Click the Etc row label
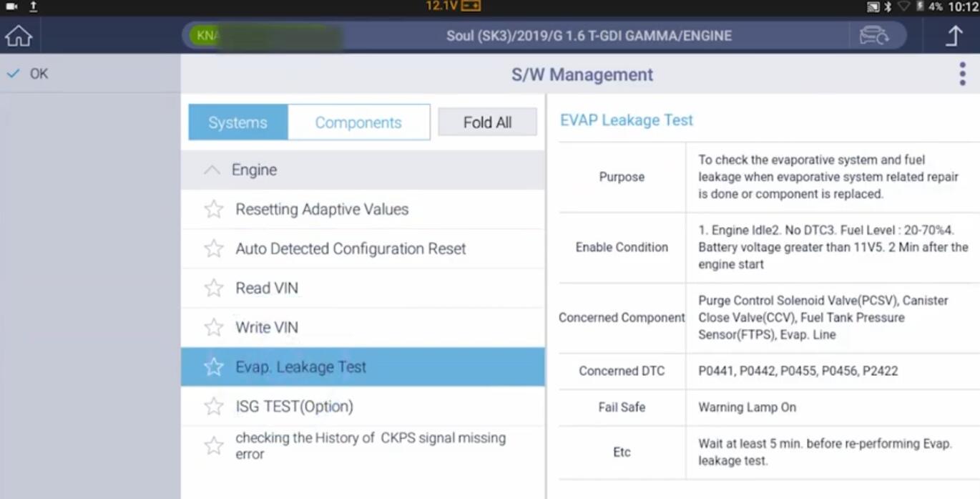 [622, 452]
